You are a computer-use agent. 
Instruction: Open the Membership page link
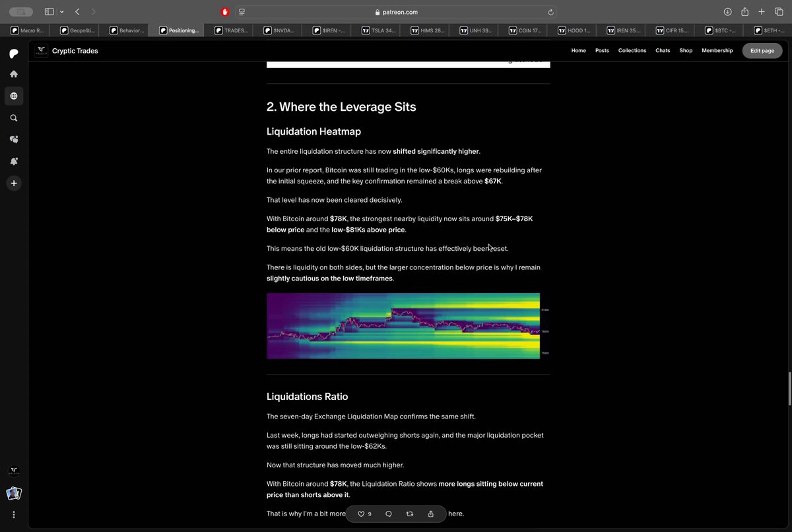pyautogui.click(x=717, y=51)
